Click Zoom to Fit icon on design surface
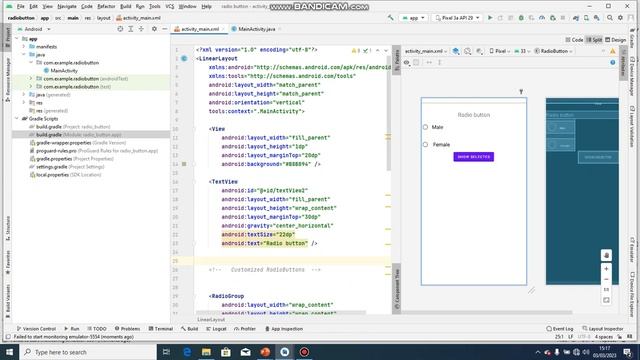 [x=606, y=300]
